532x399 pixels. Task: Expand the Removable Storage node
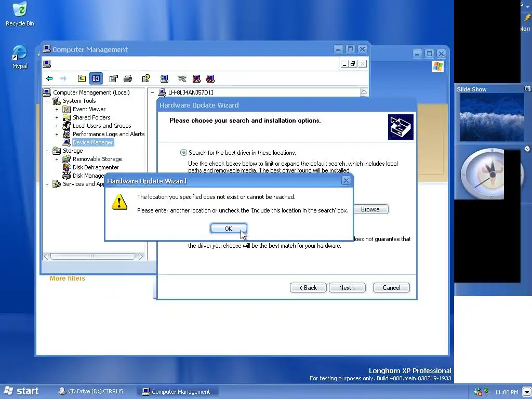pos(57,159)
